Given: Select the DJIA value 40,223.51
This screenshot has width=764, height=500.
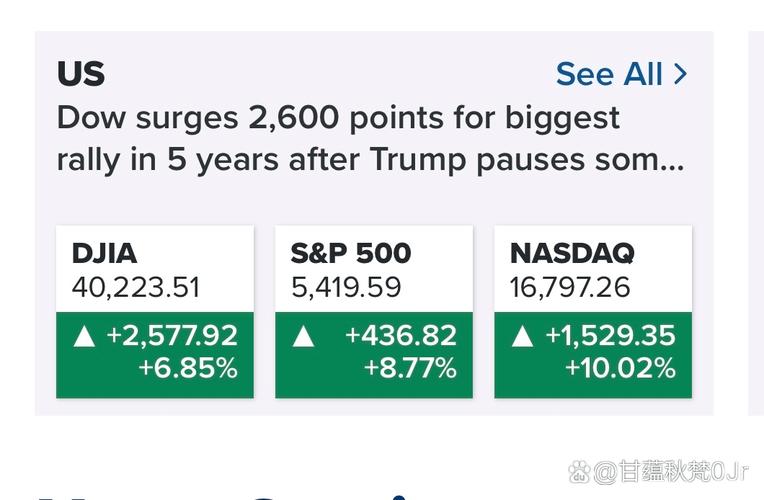Looking at the screenshot, I should [136, 288].
